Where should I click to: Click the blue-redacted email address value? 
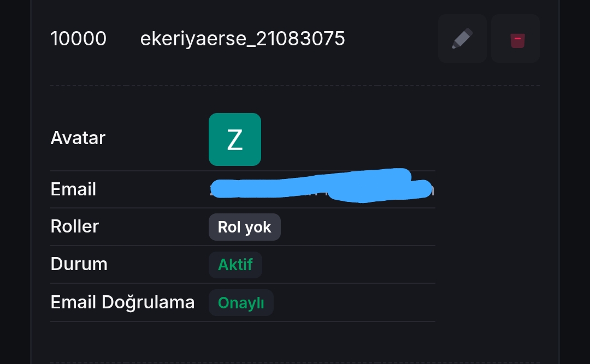click(322, 187)
